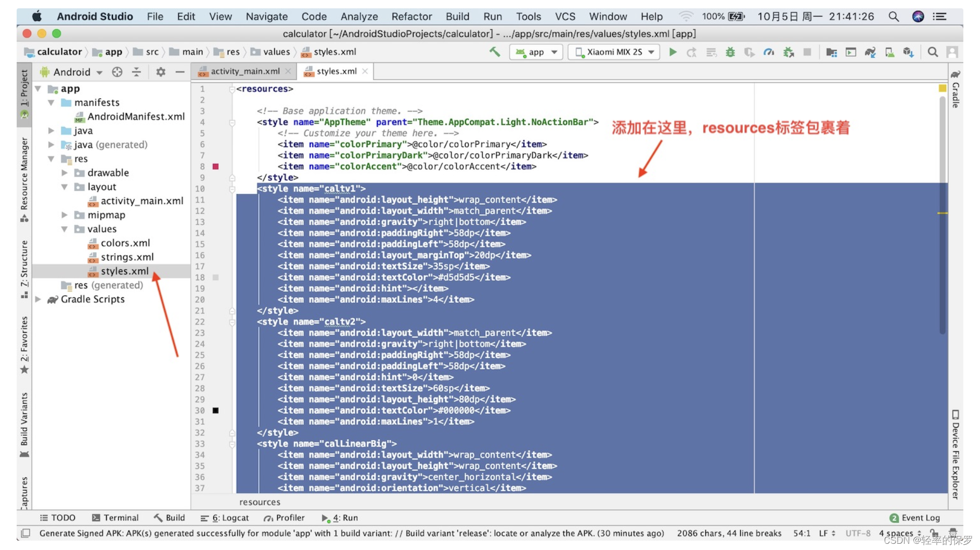980x550 pixels.
Task: Open Project Structure icon in toolbar
Action: tap(831, 52)
